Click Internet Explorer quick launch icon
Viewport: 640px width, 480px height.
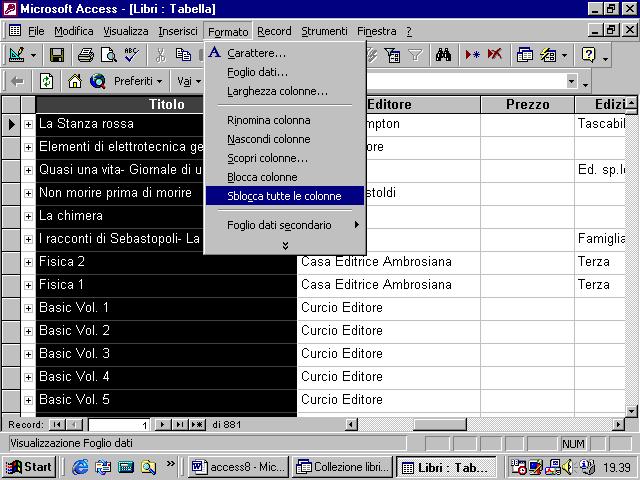(80, 467)
